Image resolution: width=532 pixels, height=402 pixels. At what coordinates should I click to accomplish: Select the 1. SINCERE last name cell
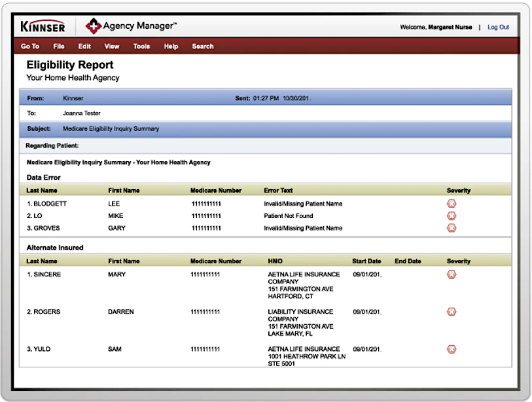pos(44,274)
